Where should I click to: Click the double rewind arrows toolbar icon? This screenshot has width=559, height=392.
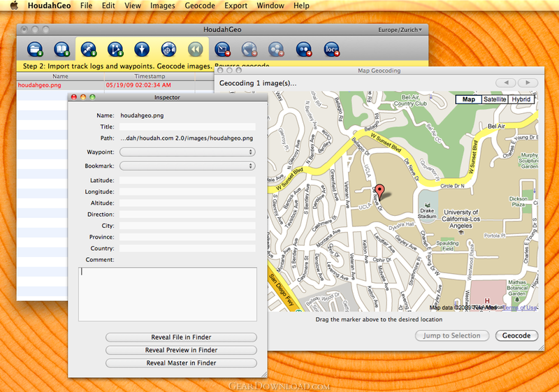(196, 49)
